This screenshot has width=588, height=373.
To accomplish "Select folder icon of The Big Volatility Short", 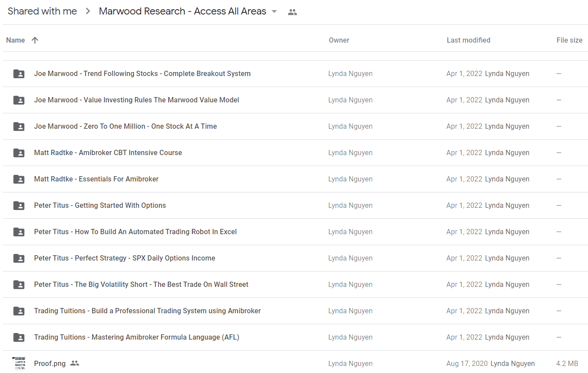I will tap(19, 285).
